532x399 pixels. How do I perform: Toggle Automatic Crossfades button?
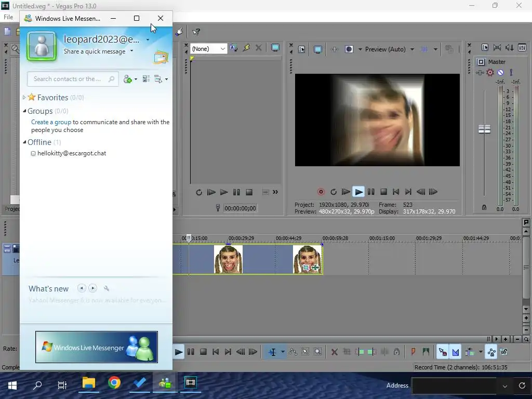coord(455,352)
